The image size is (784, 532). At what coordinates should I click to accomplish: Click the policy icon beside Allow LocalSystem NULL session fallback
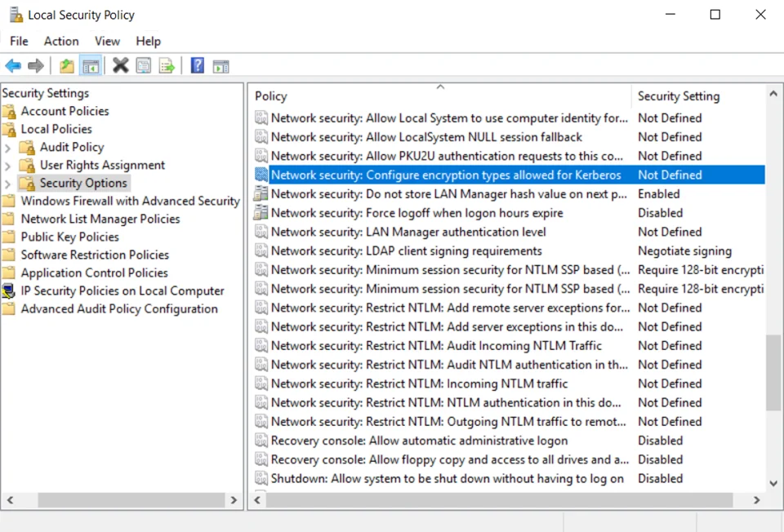[261, 137]
